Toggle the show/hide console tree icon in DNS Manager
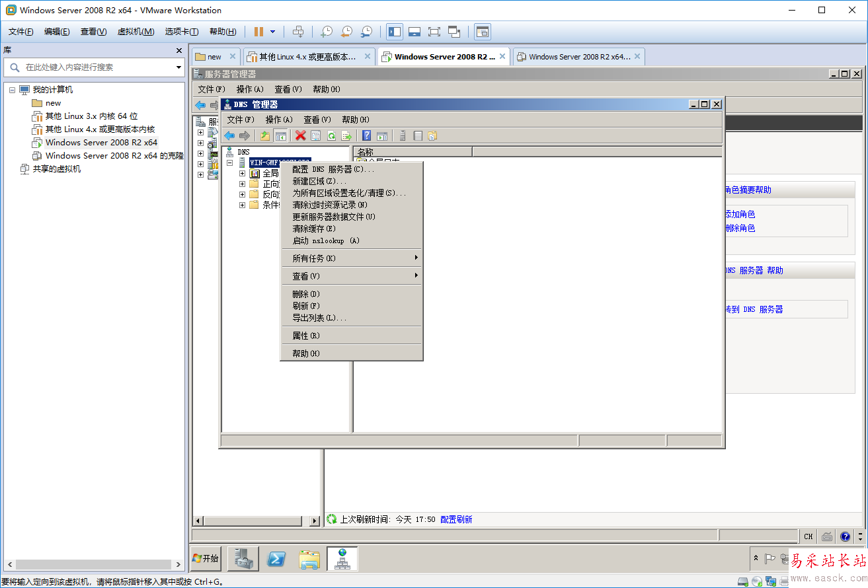Viewport: 868px width, 588px height. 280,136
